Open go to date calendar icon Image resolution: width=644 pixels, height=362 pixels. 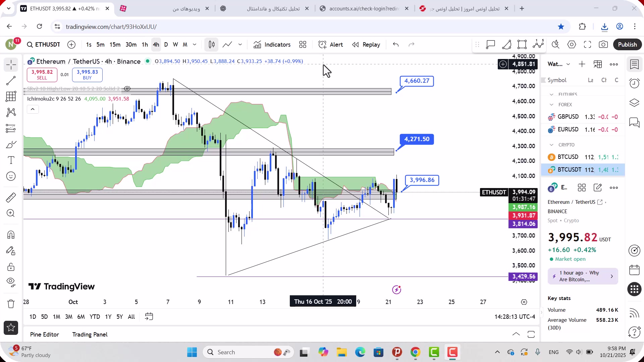149,317
